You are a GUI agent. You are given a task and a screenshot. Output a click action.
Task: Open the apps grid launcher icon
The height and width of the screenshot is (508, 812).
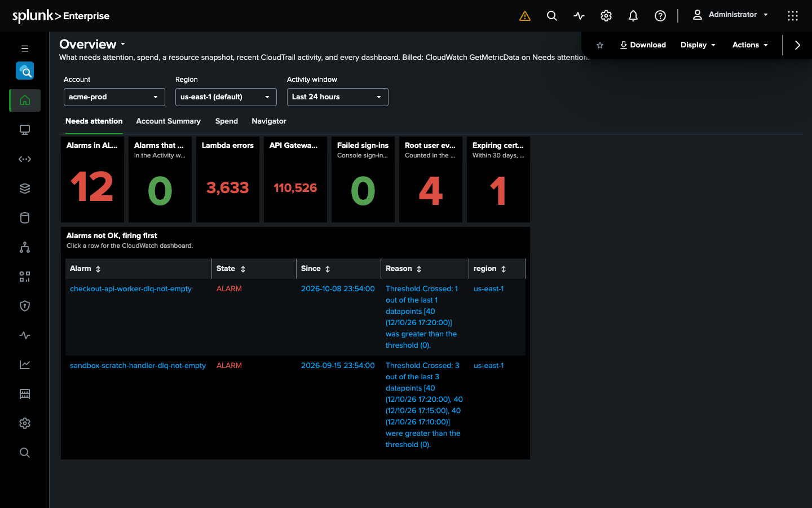(x=793, y=16)
